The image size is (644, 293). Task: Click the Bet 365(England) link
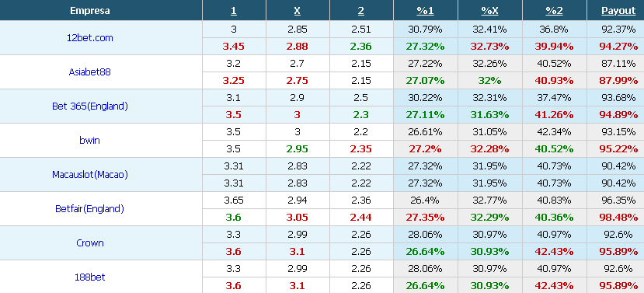[x=90, y=106]
